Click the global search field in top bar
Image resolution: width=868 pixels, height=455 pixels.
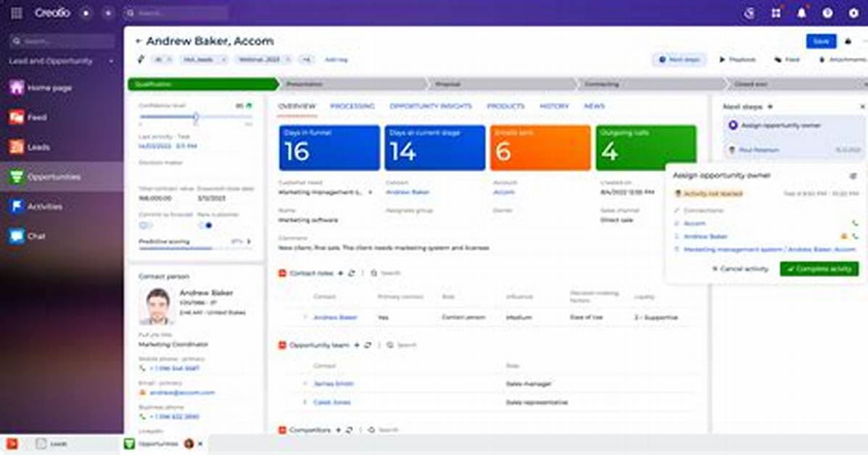(x=175, y=13)
